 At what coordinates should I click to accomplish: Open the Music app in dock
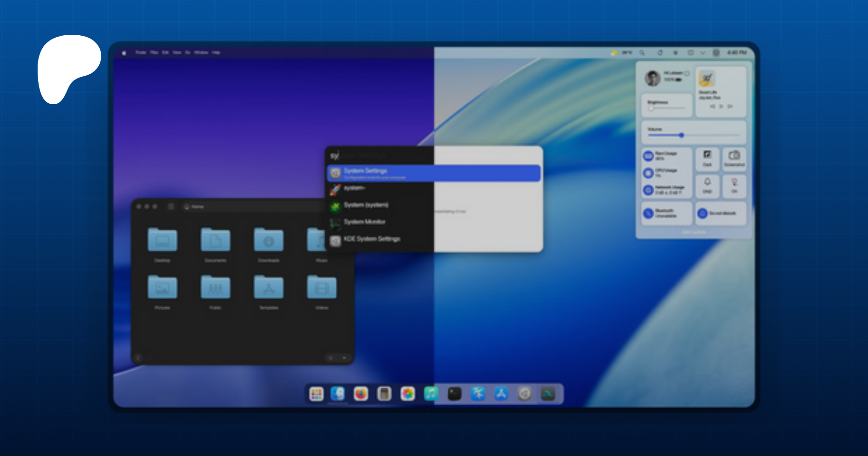point(431,394)
